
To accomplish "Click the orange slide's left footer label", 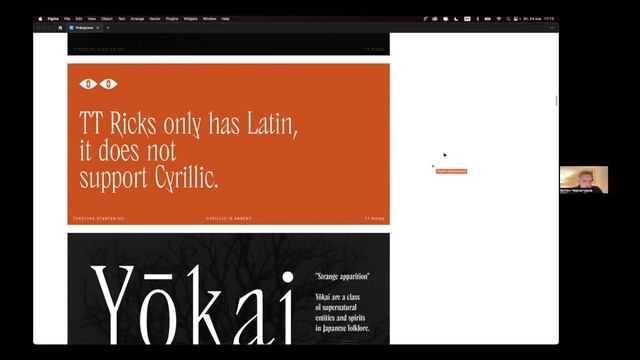I will [x=98, y=219].
